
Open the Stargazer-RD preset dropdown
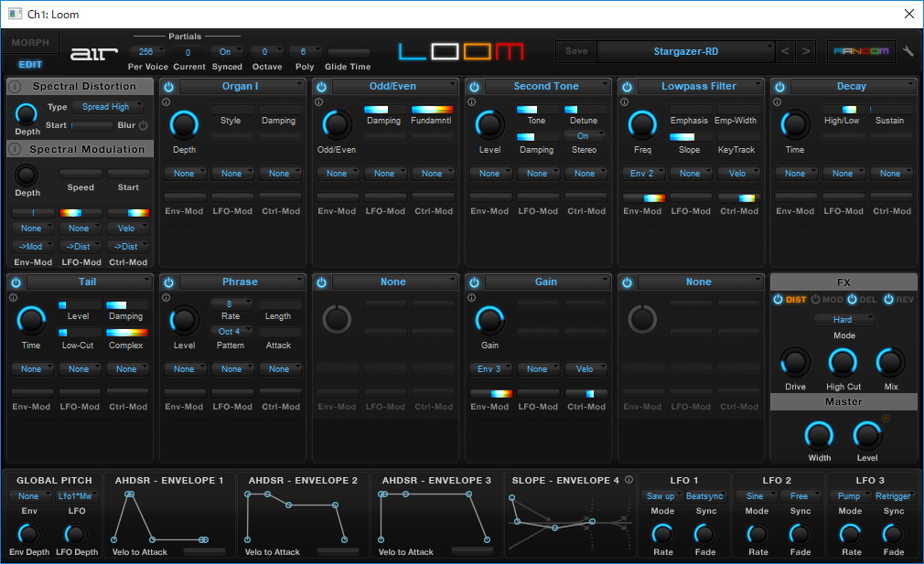[686, 51]
